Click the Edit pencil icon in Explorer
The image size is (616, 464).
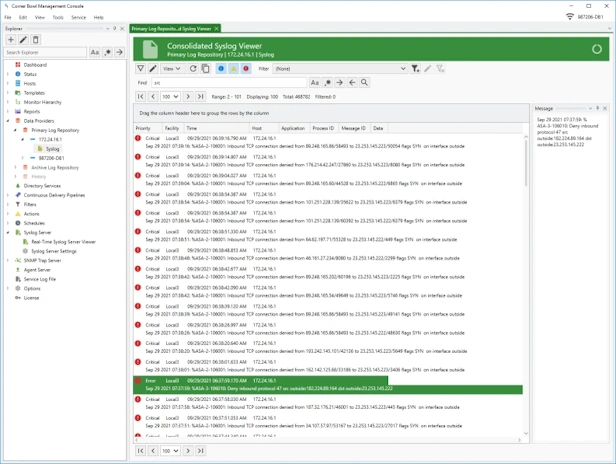[x=23, y=40]
